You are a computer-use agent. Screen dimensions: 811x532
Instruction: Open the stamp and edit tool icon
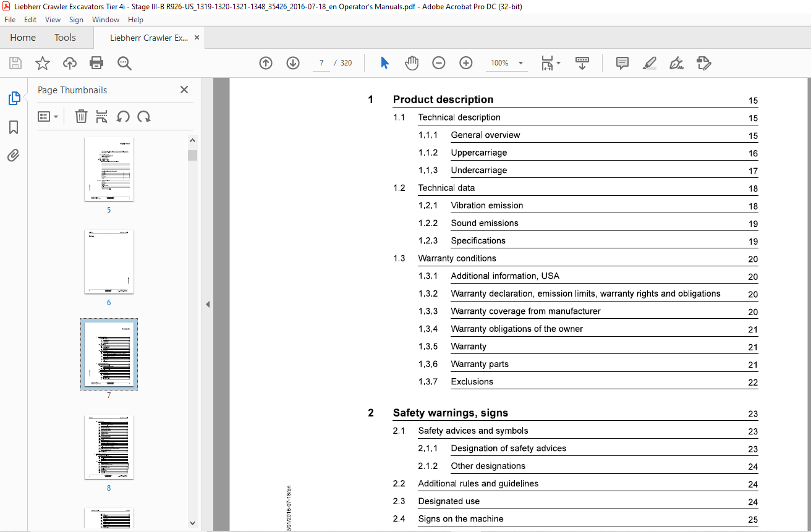click(x=704, y=63)
